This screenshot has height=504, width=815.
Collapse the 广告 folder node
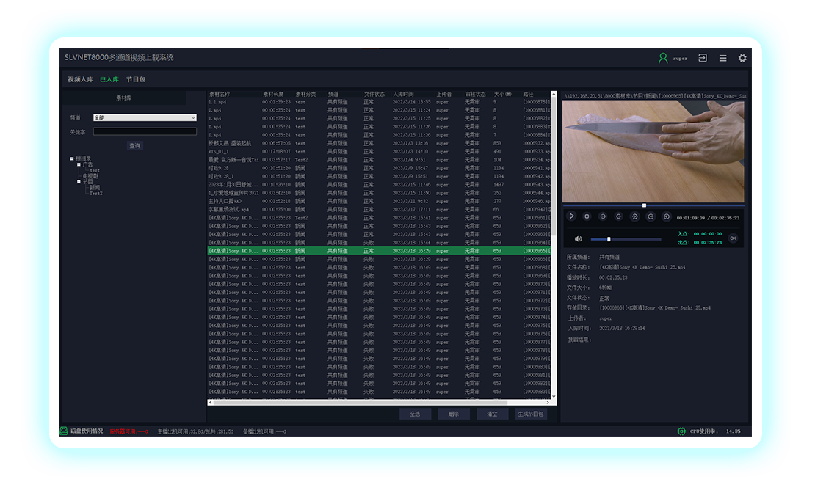(x=79, y=164)
